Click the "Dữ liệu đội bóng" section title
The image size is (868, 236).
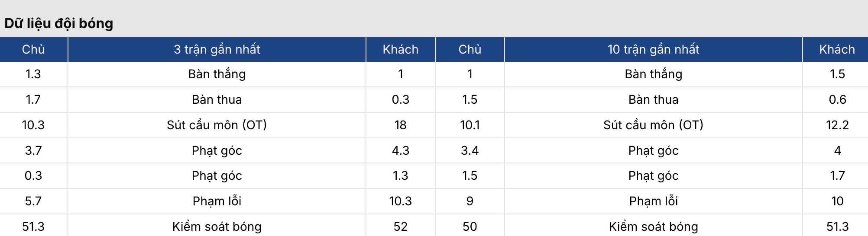coord(59,23)
